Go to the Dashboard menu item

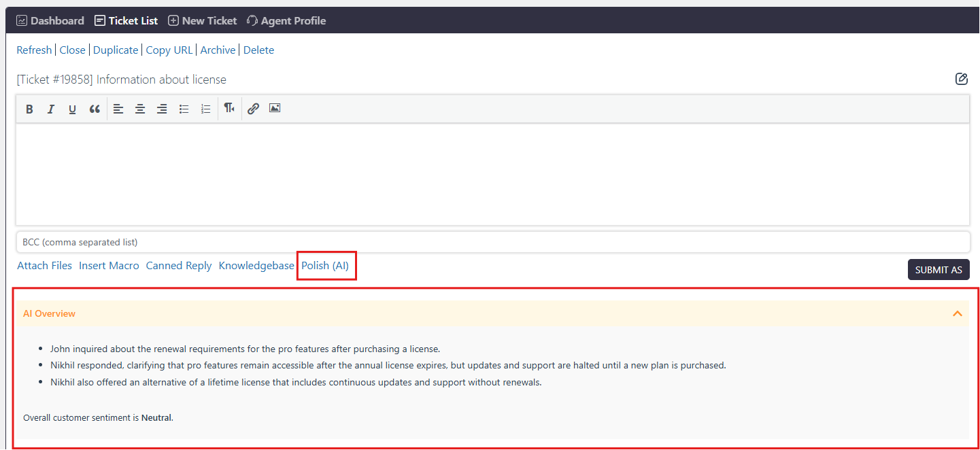[x=50, y=21]
